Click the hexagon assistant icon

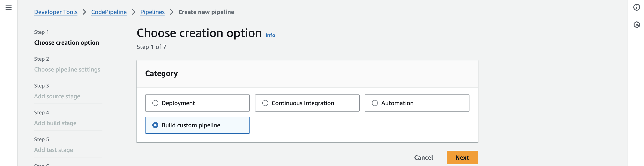636,25
